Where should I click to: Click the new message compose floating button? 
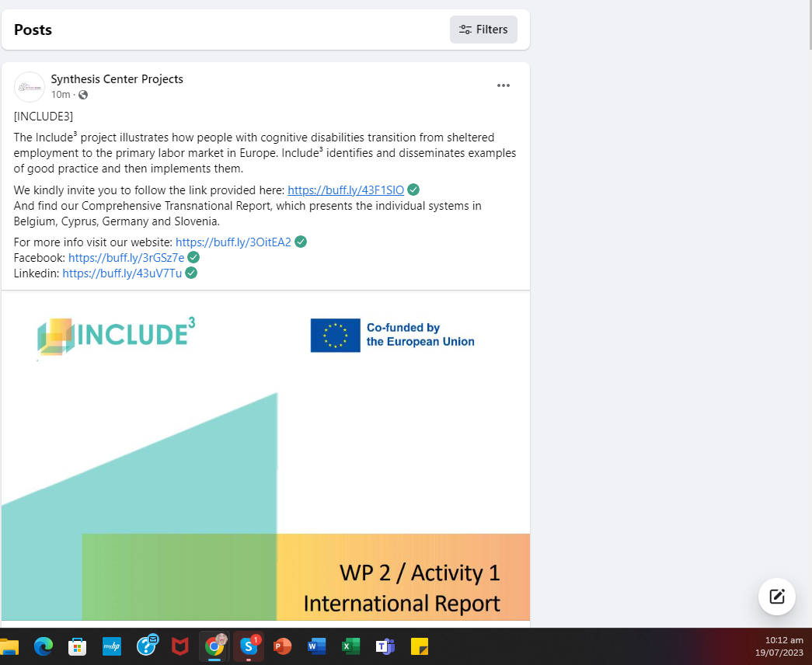[777, 597]
